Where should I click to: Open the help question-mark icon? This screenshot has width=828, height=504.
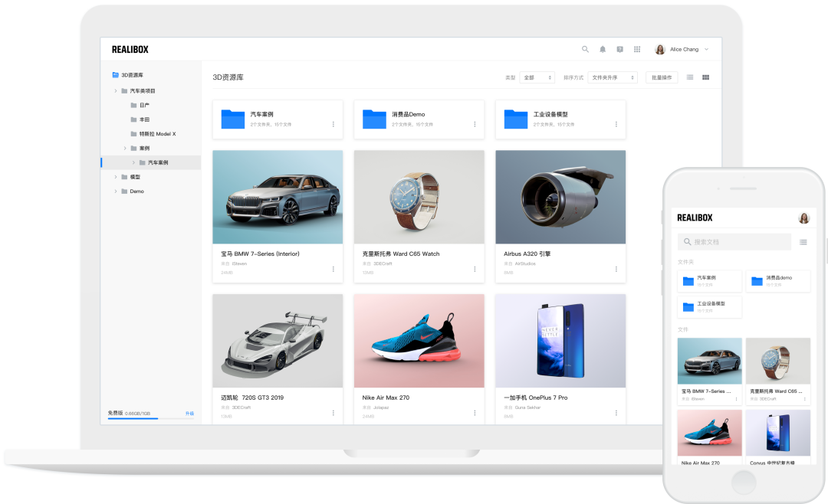pos(620,49)
